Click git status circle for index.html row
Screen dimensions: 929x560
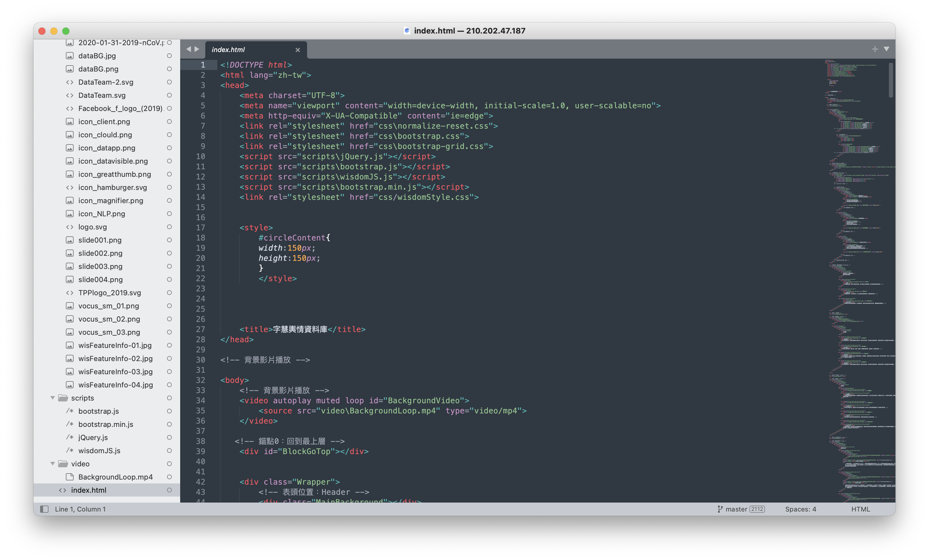point(169,490)
